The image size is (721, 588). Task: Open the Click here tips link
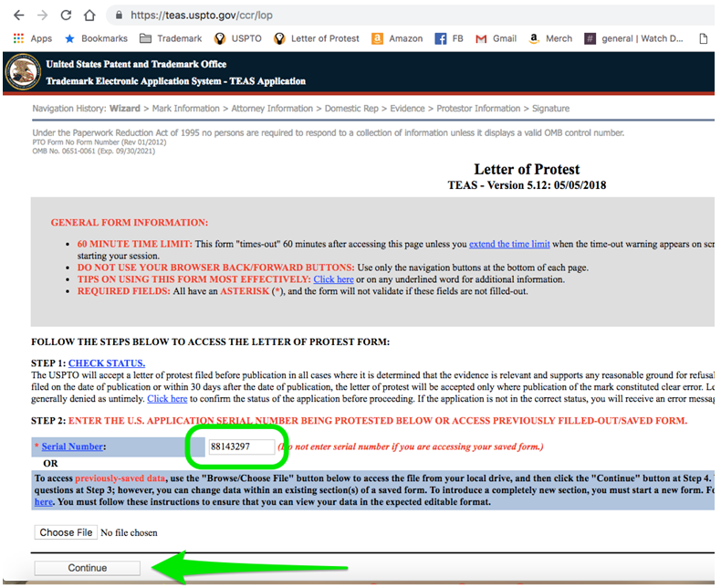pyautogui.click(x=333, y=279)
